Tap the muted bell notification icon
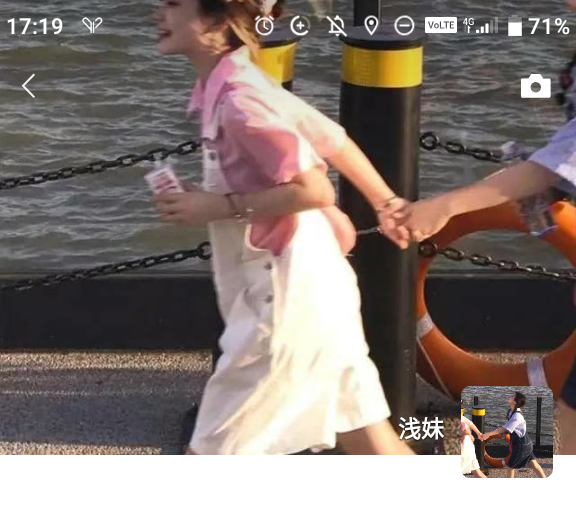The width and height of the screenshot is (576, 508). pyautogui.click(x=336, y=26)
